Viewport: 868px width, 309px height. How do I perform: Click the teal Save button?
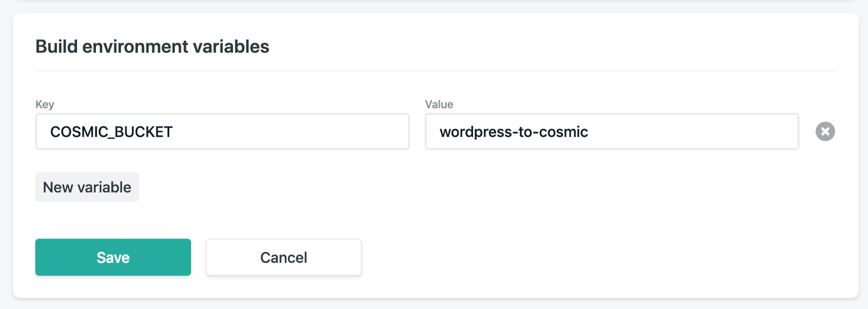[x=113, y=257]
